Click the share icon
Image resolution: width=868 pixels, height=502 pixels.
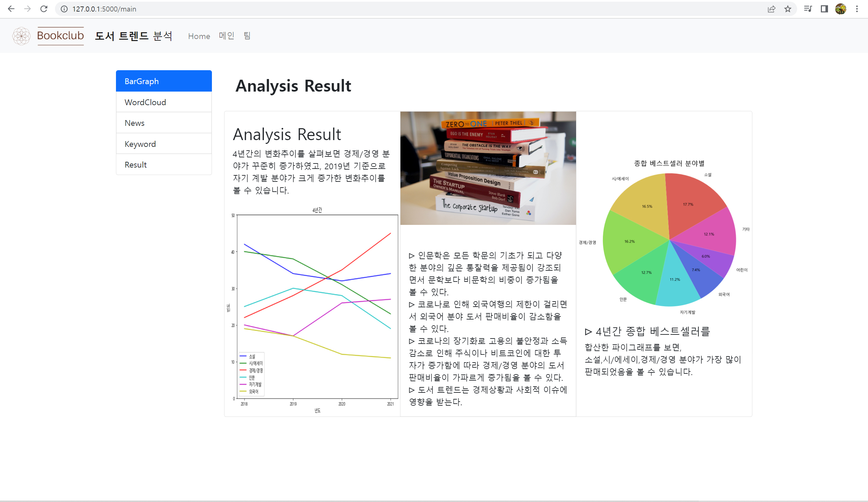point(772,9)
